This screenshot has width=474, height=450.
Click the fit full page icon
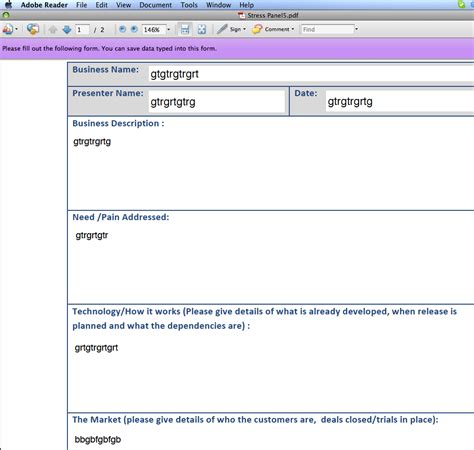tap(202, 29)
